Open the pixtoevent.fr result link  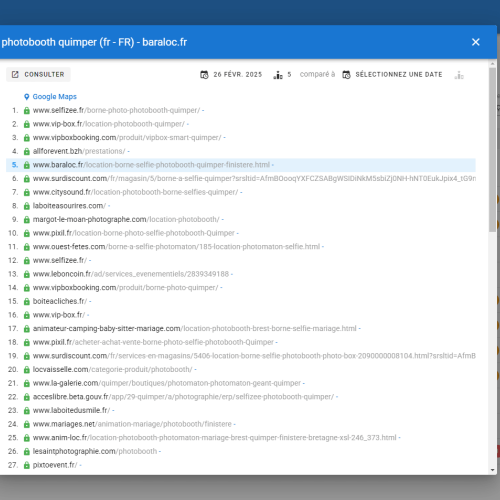pos(55,465)
